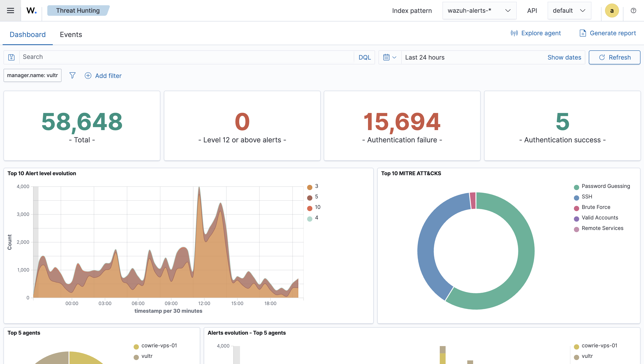Switch to the Events tab
The image size is (644, 364).
pyautogui.click(x=71, y=35)
